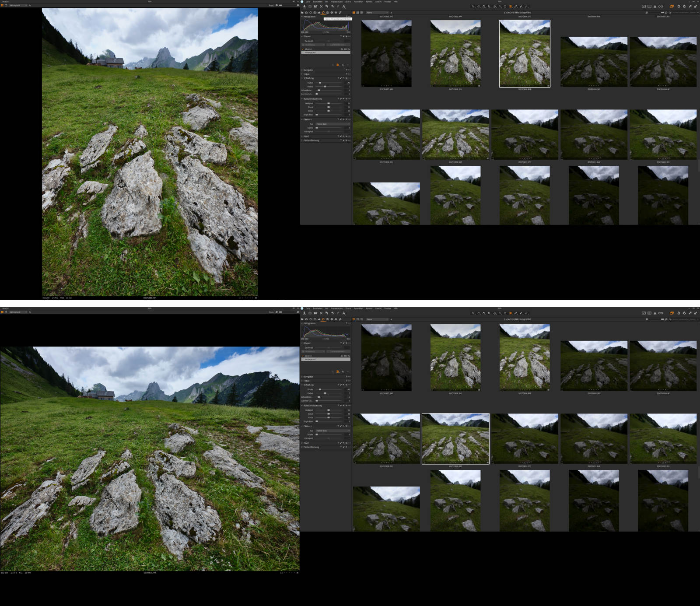Expand the Navigator panel in top window
The width and height of the screenshot is (700, 606).
click(302, 70)
